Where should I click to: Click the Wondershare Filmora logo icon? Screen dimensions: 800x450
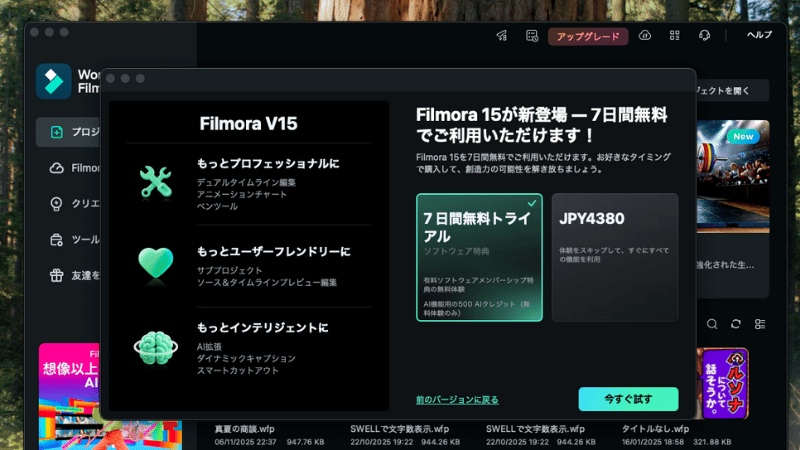tap(53, 81)
